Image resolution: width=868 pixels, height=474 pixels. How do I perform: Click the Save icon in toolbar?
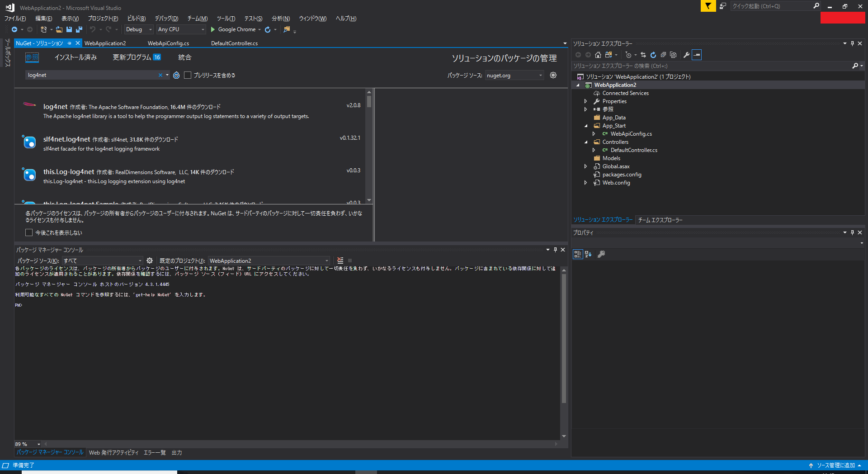(x=69, y=29)
